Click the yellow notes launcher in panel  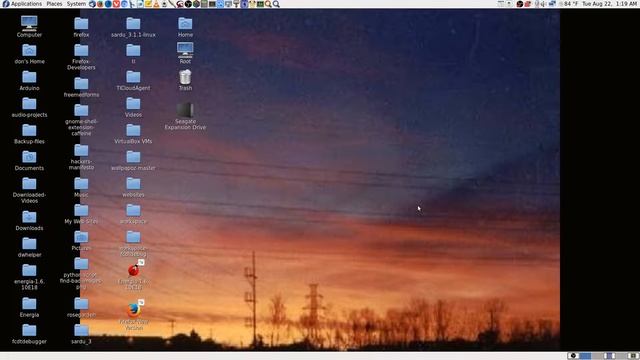click(148, 4)
